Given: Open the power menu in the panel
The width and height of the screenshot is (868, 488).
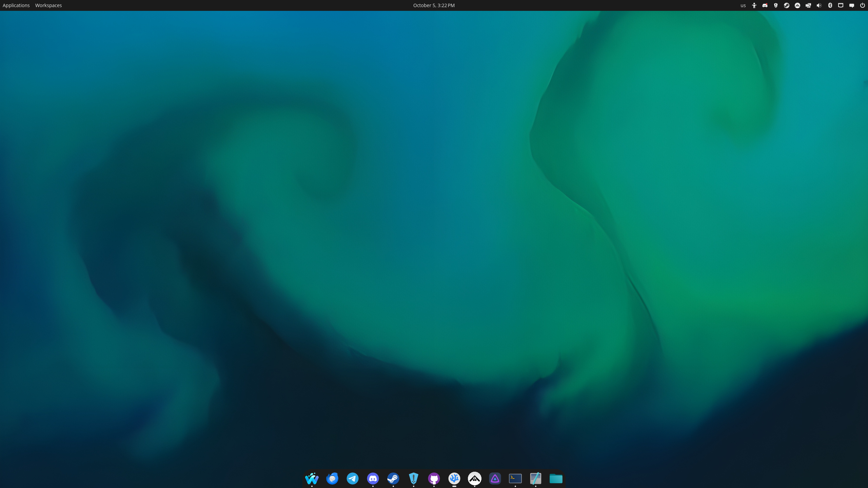Looking at the screenshot, I should point(862,5).
